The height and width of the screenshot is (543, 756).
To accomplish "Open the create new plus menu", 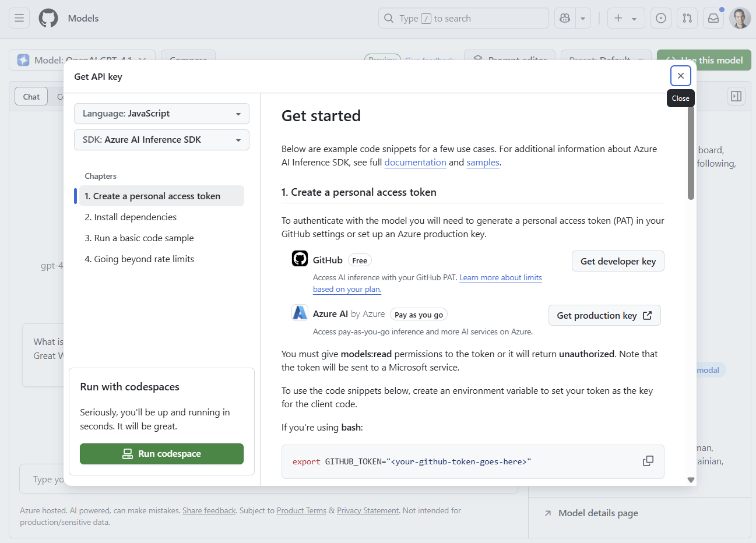I will click(626, 18).
